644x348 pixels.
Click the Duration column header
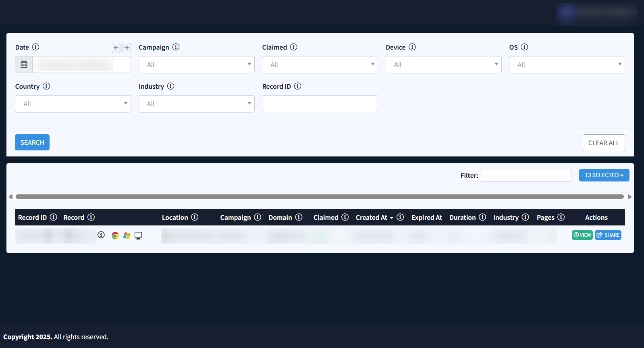462,217
